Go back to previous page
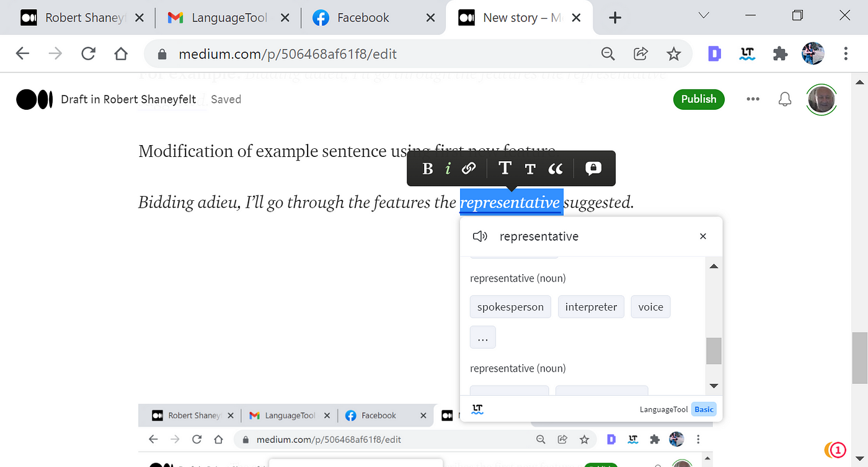Viewport: 868px width, 467px height. point(22,54)
